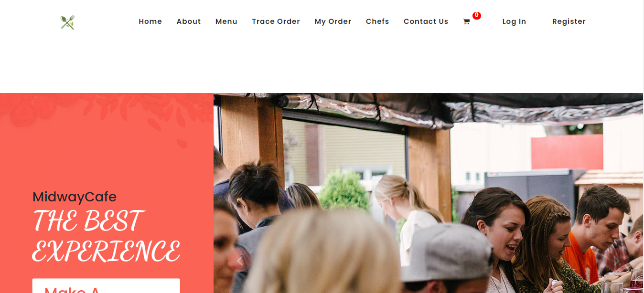Go to Trace Order page
This screenshot has width=644, height=293.
276,21
